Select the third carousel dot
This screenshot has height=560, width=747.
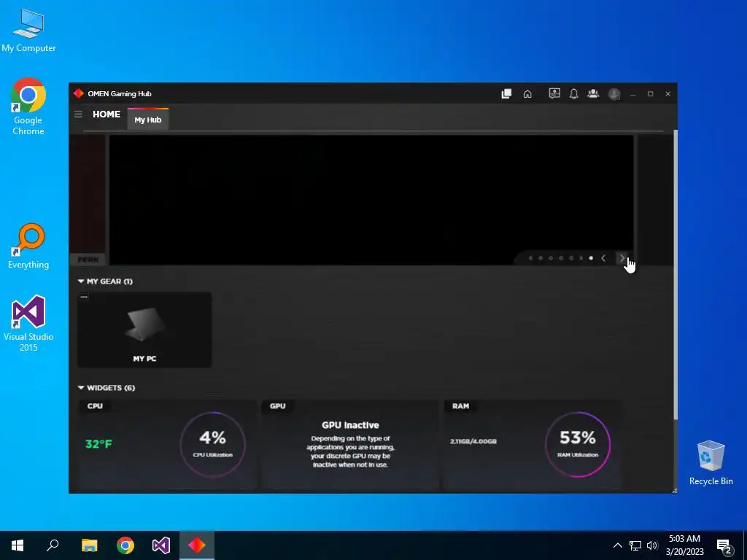[551, 258]
